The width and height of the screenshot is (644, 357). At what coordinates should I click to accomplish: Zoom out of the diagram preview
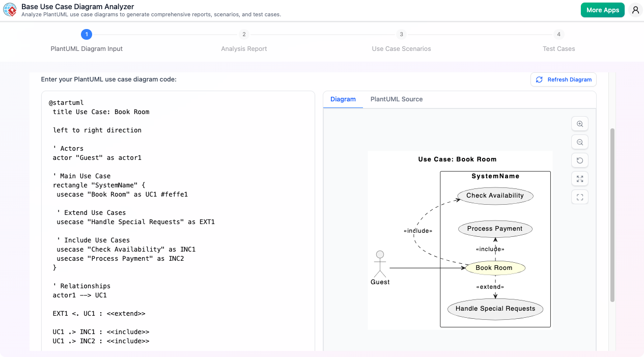click(580, 142)
